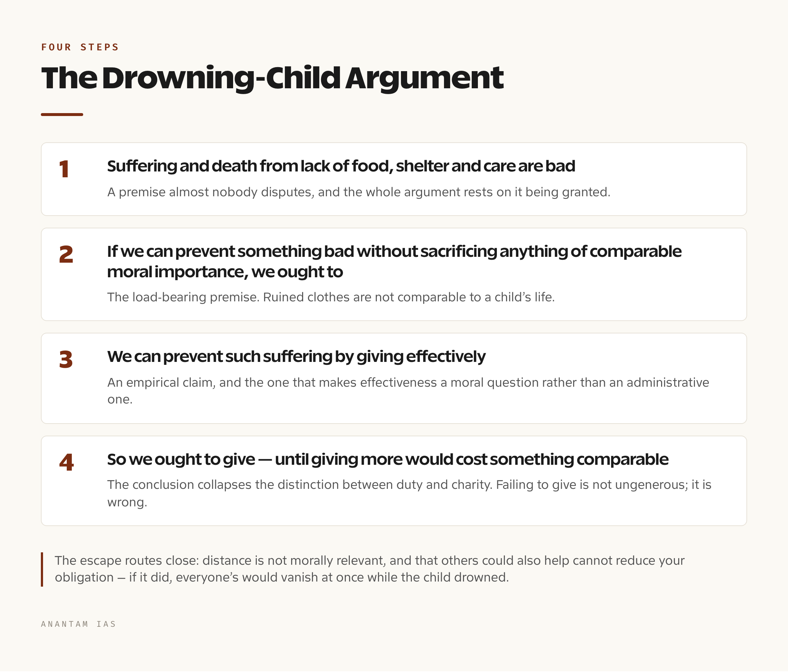Click the 'So we ought to give' heading
Image resolution: width=788 pixels, height=672 pixels.
(387, 459)
